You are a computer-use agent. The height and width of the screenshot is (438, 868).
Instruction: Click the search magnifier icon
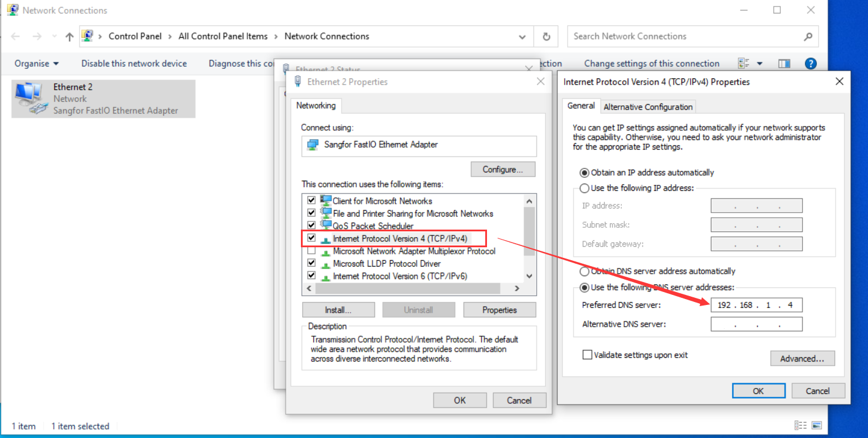pos(808,36)
